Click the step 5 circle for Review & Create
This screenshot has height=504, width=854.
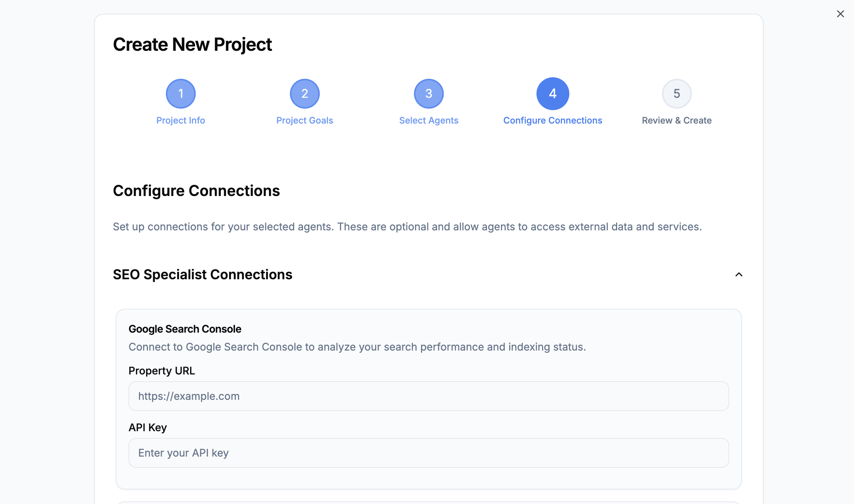[677, 93]
